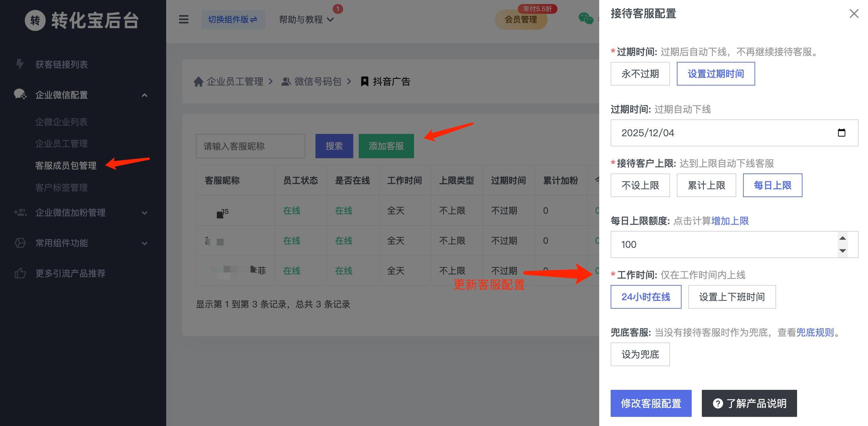Open 企业员工管理 submenu item
This screenshot has width=868, height=426.
tap(61, 144)
